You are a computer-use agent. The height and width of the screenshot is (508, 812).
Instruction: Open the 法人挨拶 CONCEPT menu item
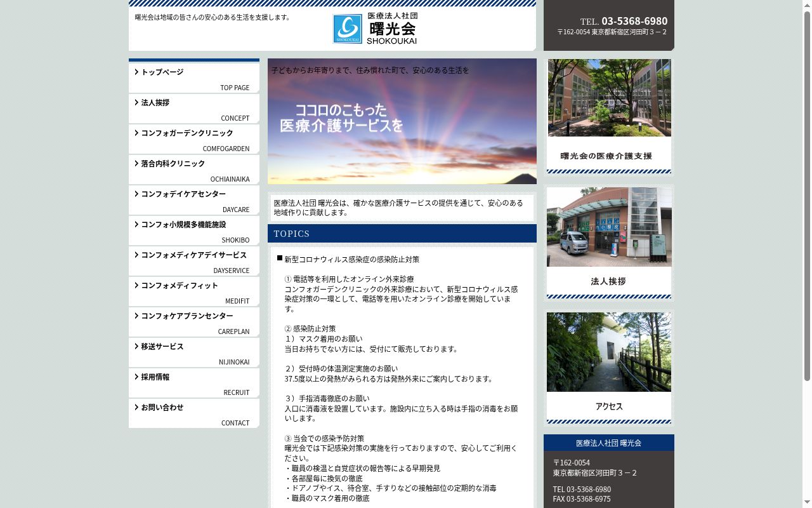point(194,109)
